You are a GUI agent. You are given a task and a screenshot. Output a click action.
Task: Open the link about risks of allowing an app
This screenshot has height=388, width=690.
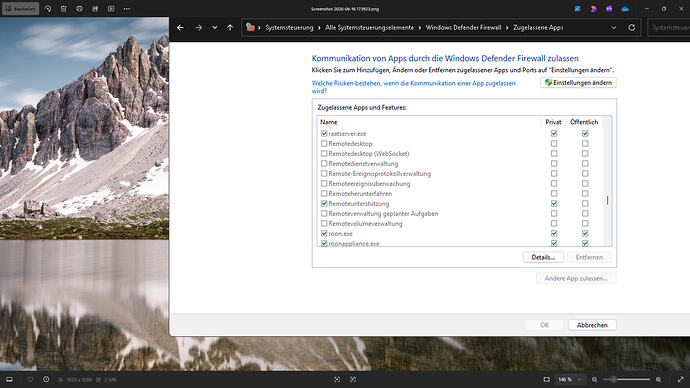point(414,87)
